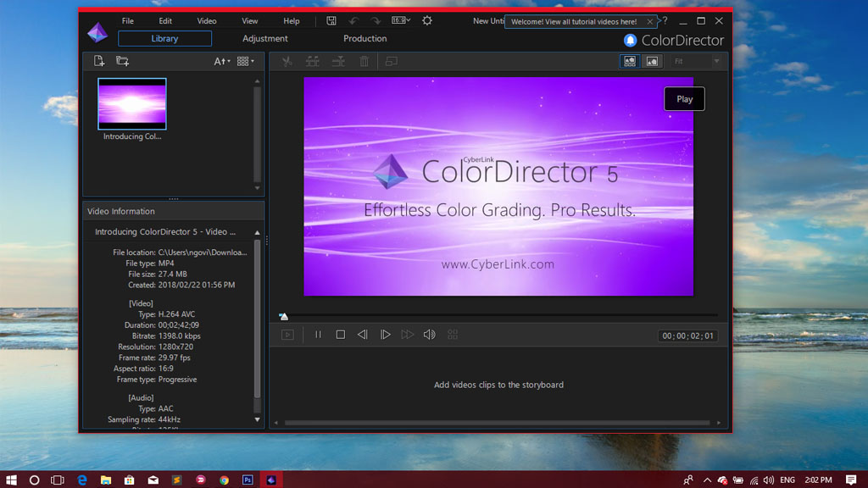This screenshot has width=868, height=488.
Task: Pause the video playback
Action: pos(318,335)
